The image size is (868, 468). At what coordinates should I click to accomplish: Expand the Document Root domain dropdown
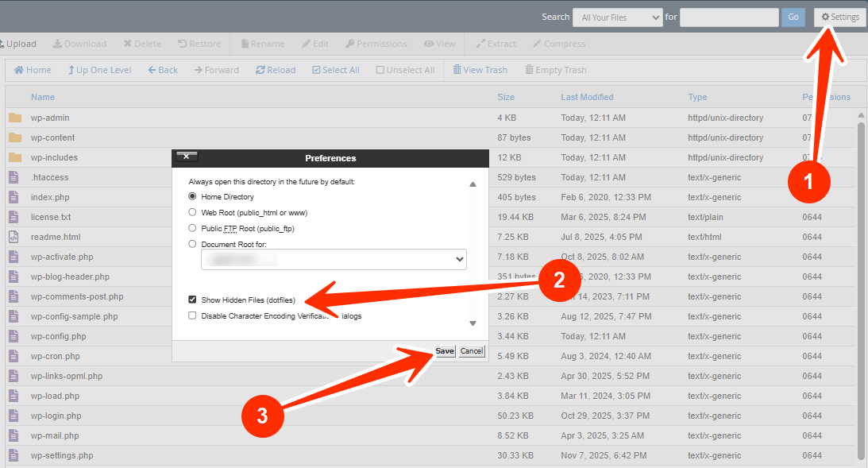(x=334, y=259)
